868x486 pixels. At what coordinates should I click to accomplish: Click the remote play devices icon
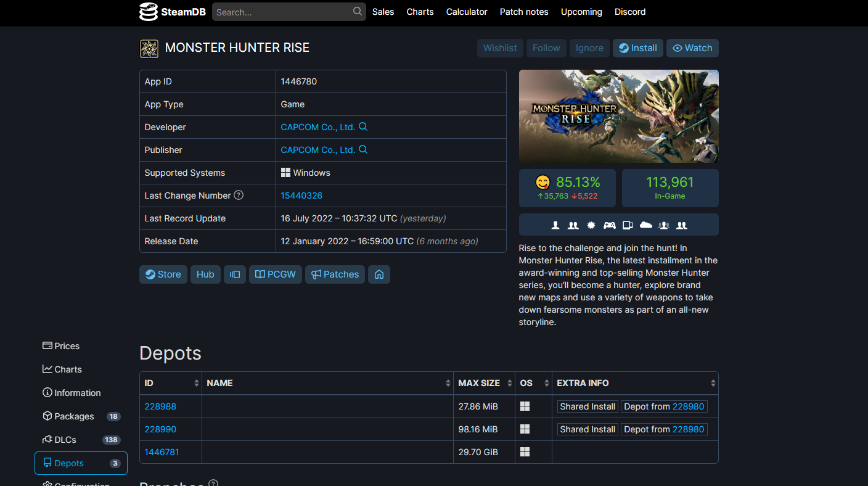[628, 225]
